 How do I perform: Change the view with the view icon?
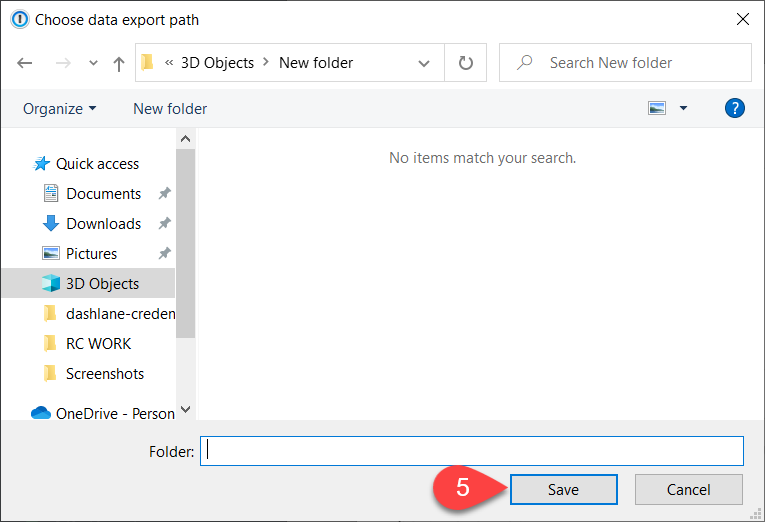(657, 108)
